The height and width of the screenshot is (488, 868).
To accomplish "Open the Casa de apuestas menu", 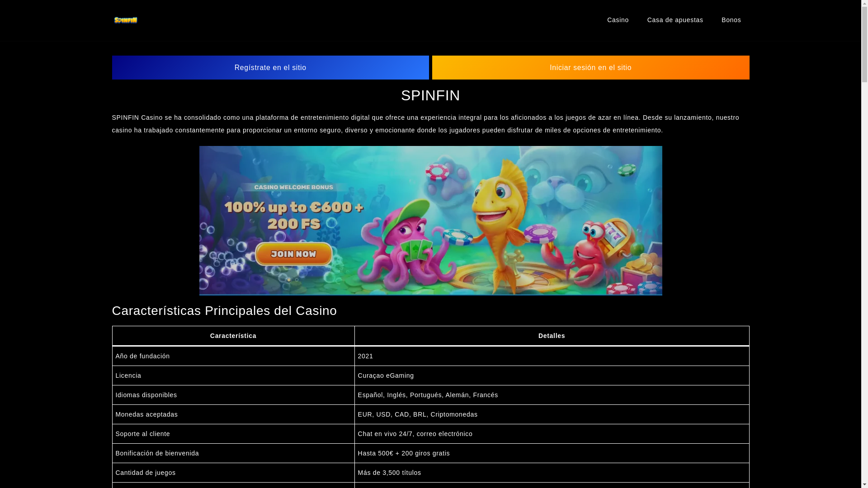I will [675, 20].
